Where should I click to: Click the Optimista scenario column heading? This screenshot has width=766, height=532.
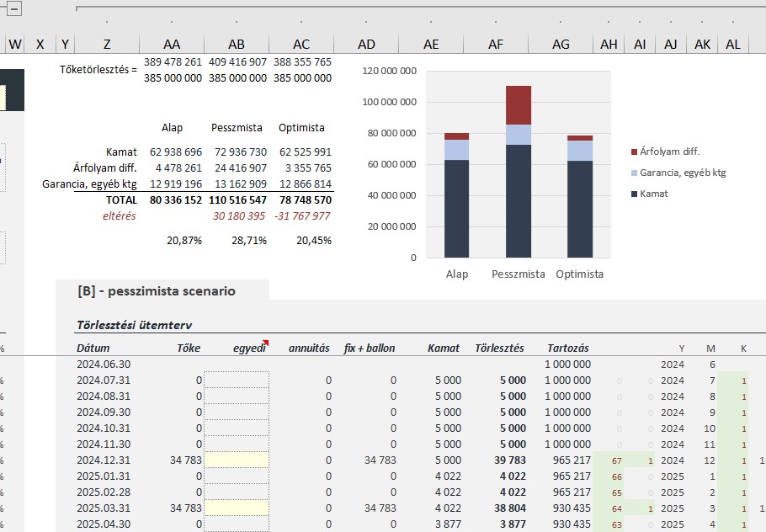[x=301, y=128]
